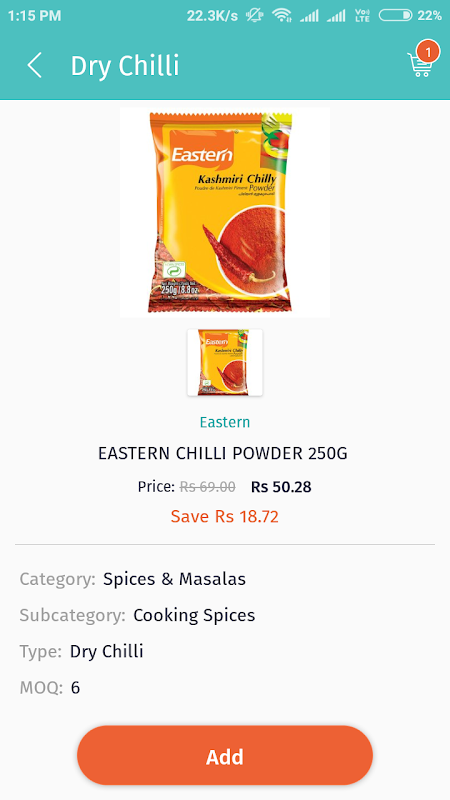
Task: Tap the VoLTE status icon
Action: pos(362,15)
